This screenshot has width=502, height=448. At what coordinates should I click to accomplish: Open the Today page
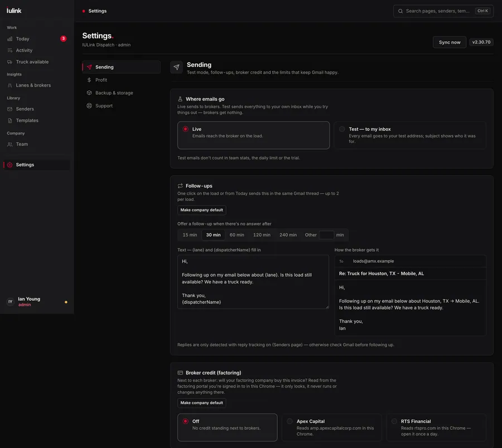click(36, 38)
